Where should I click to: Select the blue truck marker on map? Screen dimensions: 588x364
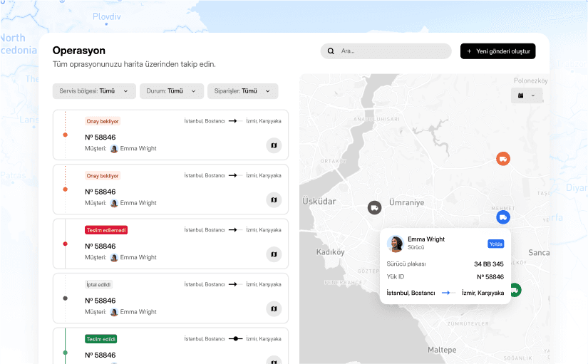pyautogui.click(x=503, y=217)
